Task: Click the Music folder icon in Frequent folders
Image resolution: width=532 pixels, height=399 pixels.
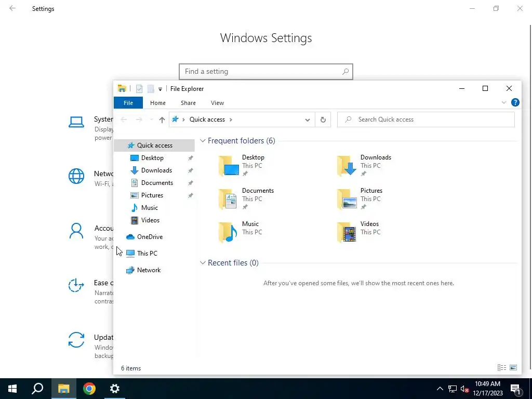Action: point(229,232)
